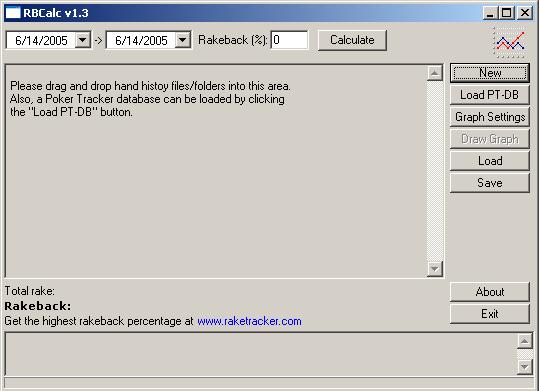The height and width of the screenshot is (391, 539).
Task: Click the Calculate button
Action: [352, 40]
